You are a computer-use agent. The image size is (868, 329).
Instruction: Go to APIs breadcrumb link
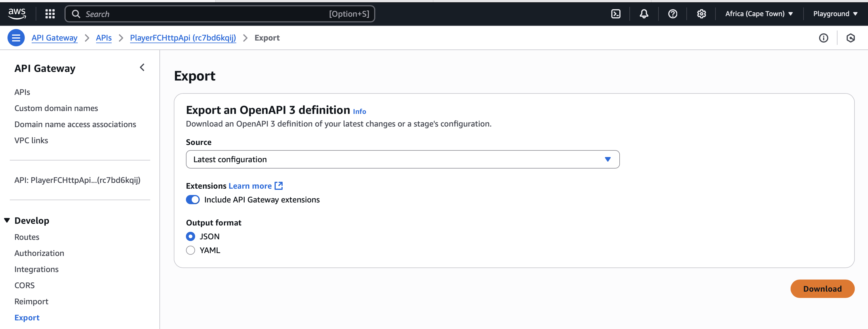[104, 38]
